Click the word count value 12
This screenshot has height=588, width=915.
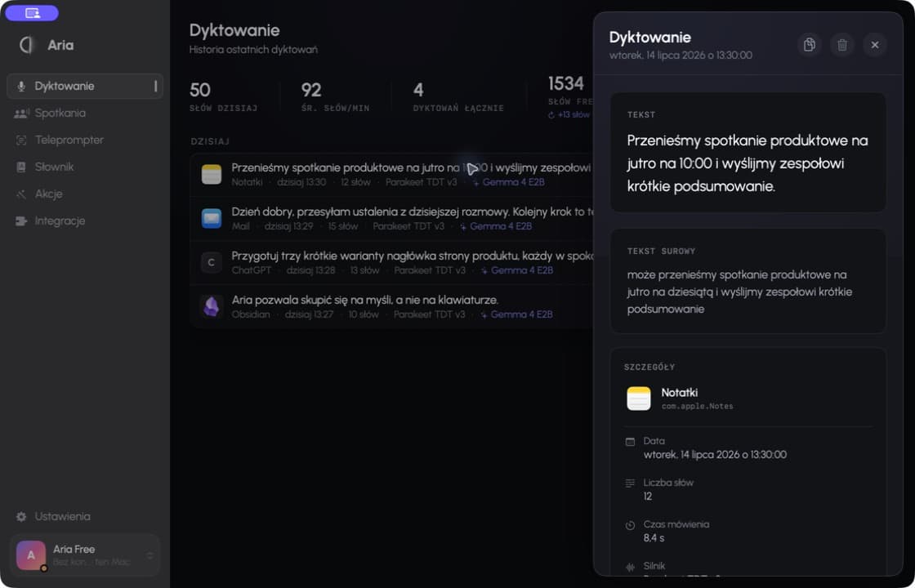coord(648,497)
